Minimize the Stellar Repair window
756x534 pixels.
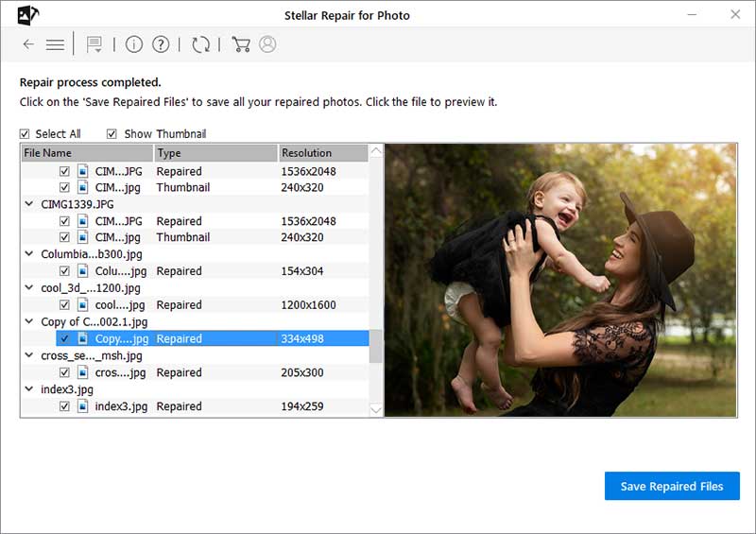(692, 14)
